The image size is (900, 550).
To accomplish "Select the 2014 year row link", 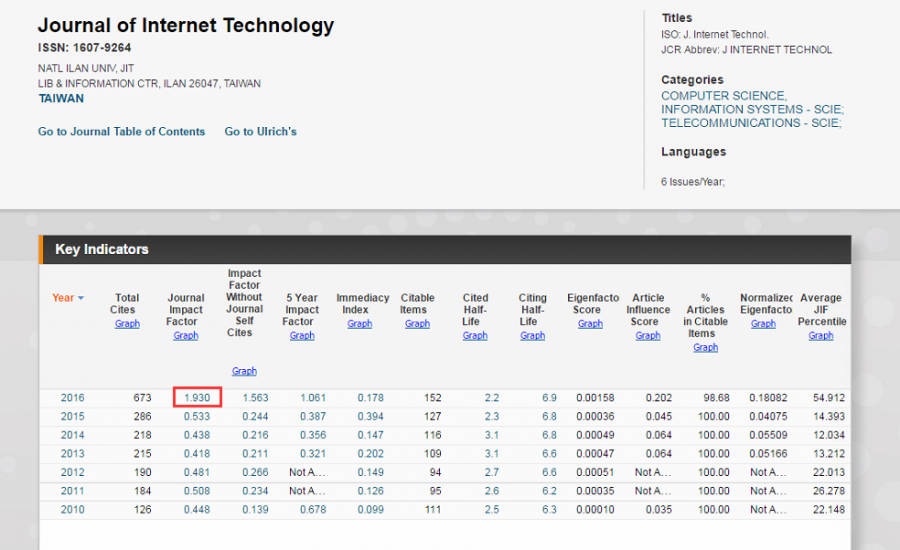I will click(x=72, y=435).
